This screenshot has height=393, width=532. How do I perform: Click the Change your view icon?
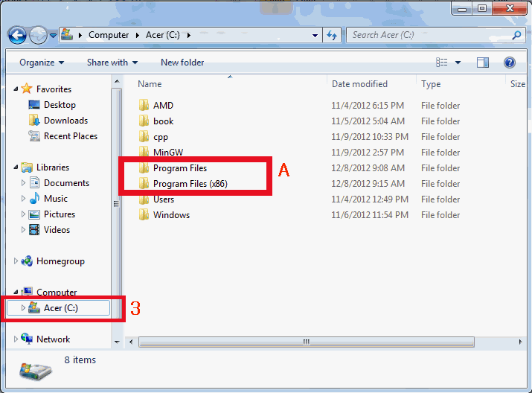[x=442, y=63]
